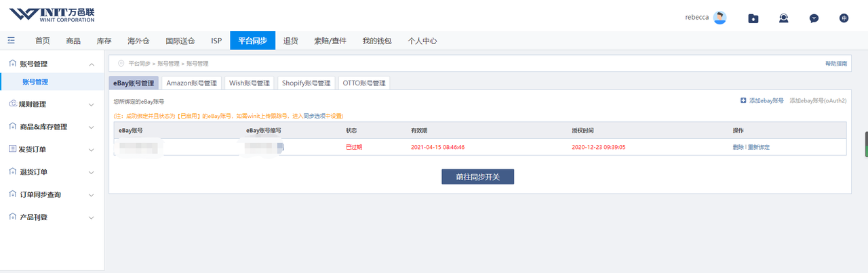This screenshot has height=273, width=868.
Task: Click the 商品&库存管理 sidebar icon
Action: pyautogui.click(x=12, y=127)
